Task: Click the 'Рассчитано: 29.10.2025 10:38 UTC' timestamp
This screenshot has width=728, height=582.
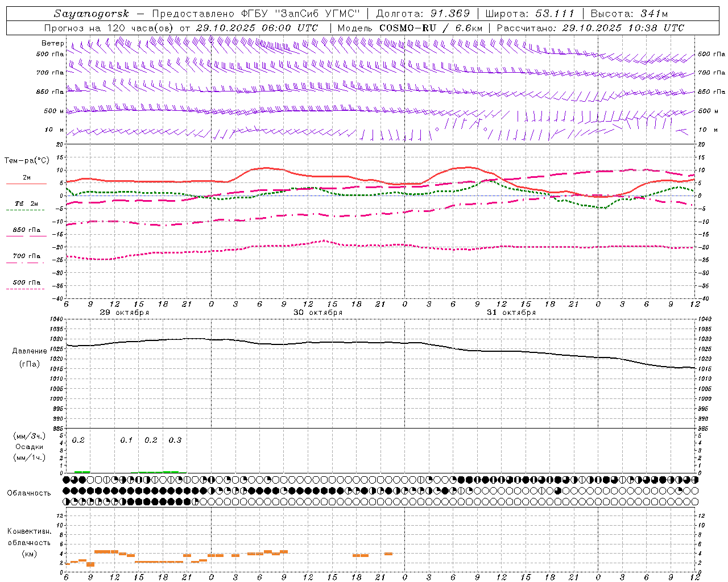Action: point(590,28)
